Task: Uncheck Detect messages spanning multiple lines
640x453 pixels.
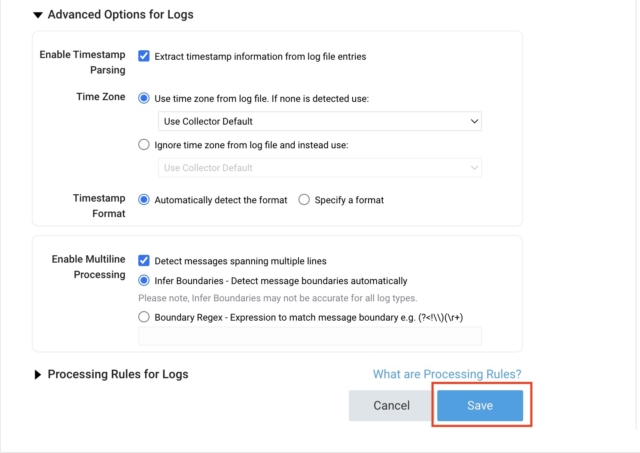Action: click(x=144, y=260)
